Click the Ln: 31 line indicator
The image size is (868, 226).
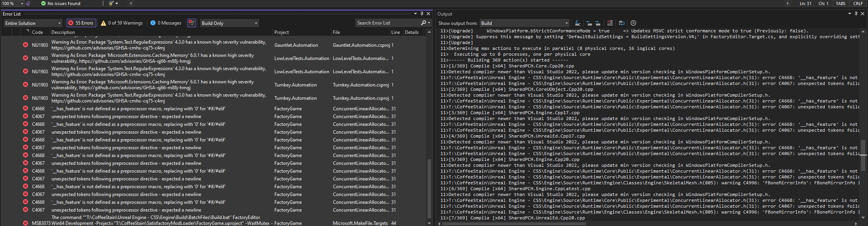[x=805, y=4]
